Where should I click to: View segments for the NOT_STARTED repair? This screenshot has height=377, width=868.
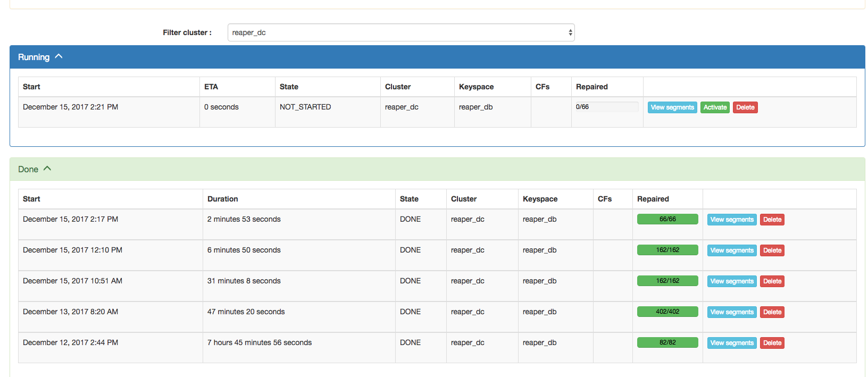tap(672, 107)
